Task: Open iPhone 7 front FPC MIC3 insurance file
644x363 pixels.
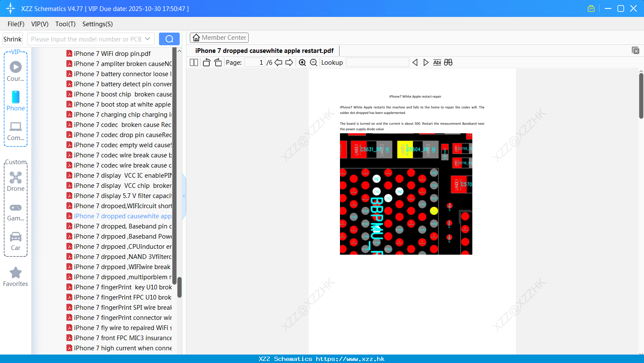Action: pos(119,338)
